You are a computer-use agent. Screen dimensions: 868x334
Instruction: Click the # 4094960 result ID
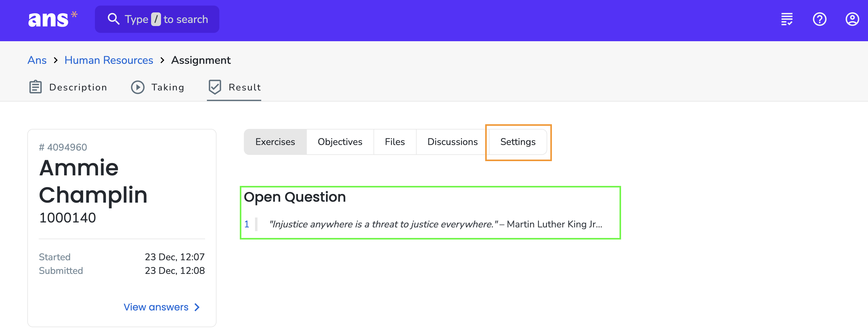(63, 147)
